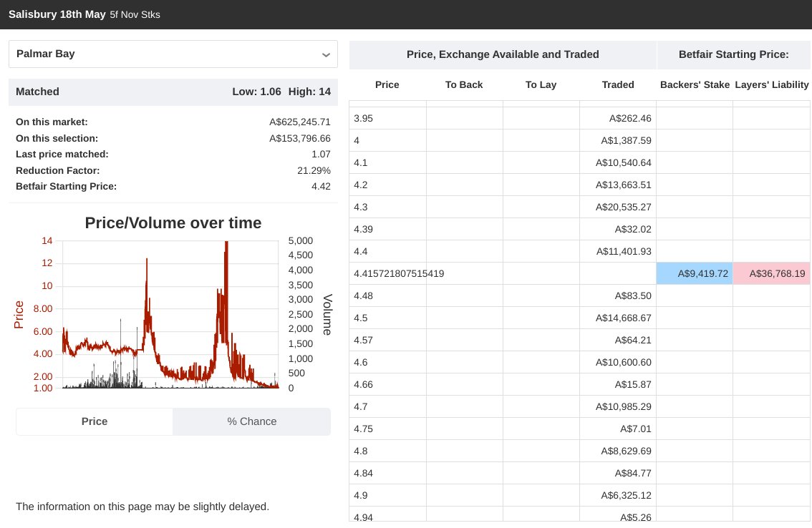The image size is (812, 528).
Task: Click the On this selection value A$153,796.66
Action: point(299,139)
